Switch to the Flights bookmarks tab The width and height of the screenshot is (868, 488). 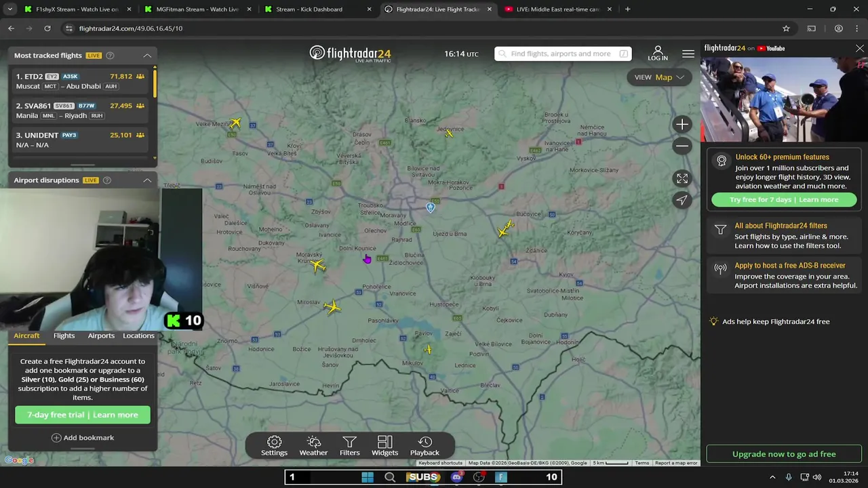coord(64,335)
